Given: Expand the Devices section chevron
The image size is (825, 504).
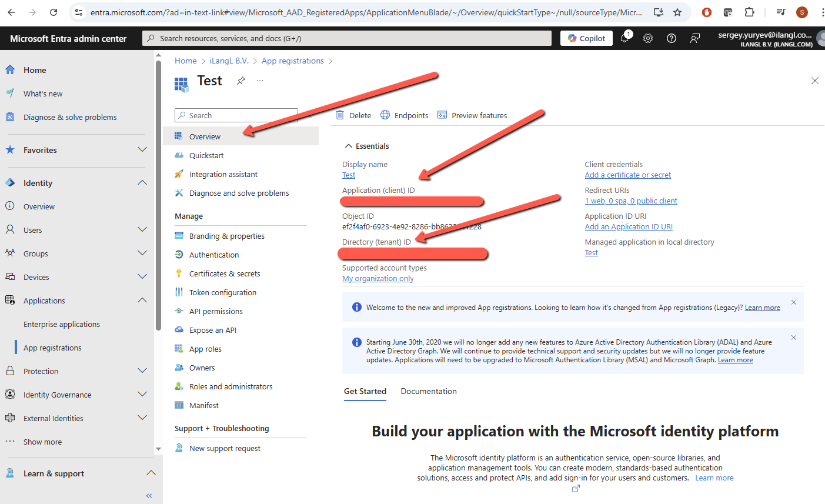Looking at the screenshot, I should click(142, 276).
